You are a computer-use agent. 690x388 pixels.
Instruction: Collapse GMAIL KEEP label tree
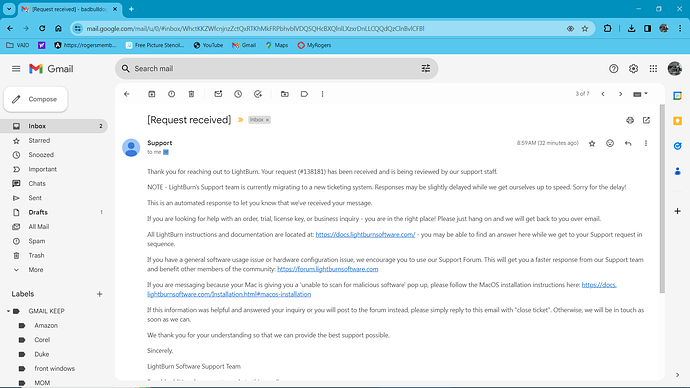coord(8,311)
